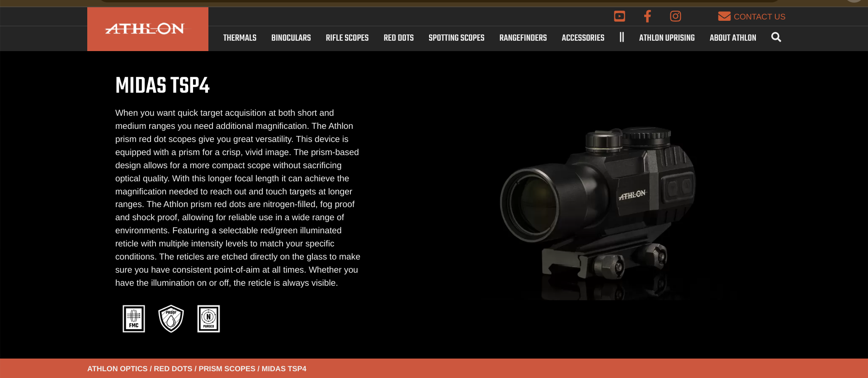Open the Rifle Scopes menu
The height and width of the screenshot is (378, 868).
pos(347,38)
